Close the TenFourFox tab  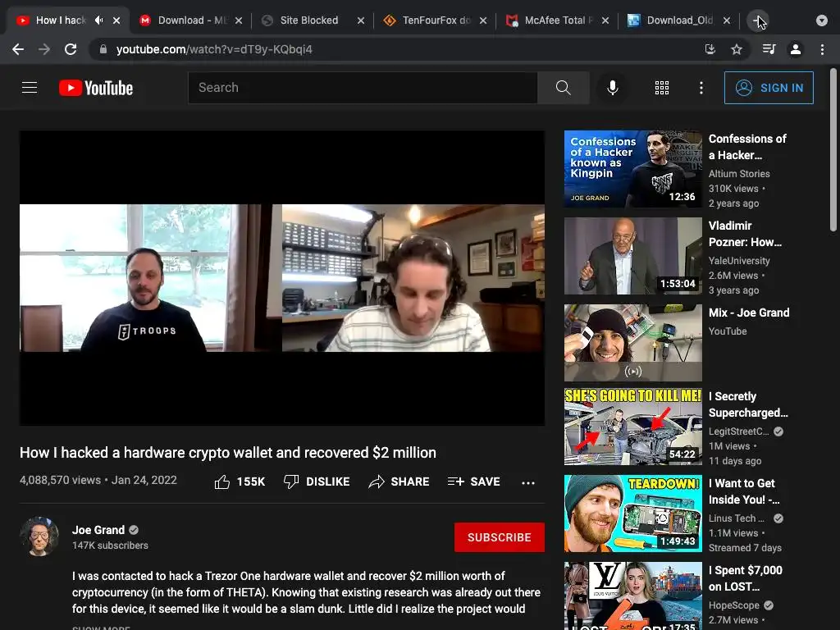483,21
